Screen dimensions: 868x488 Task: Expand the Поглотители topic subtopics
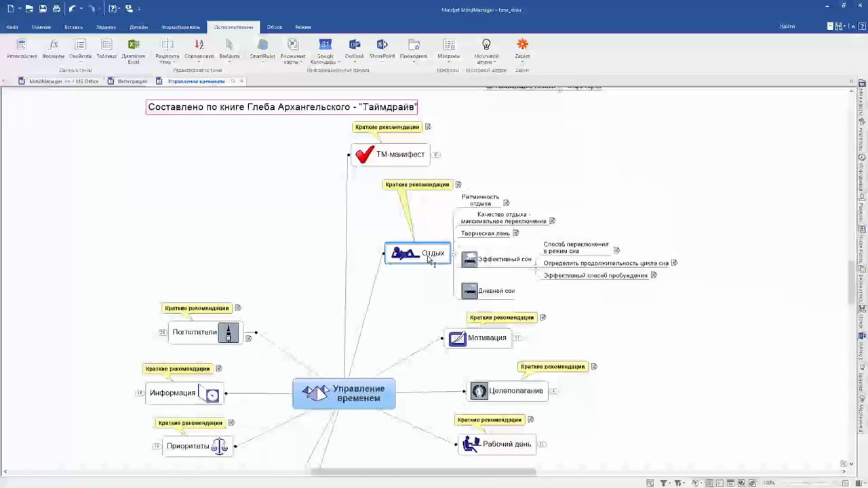[x=163, y=332]
